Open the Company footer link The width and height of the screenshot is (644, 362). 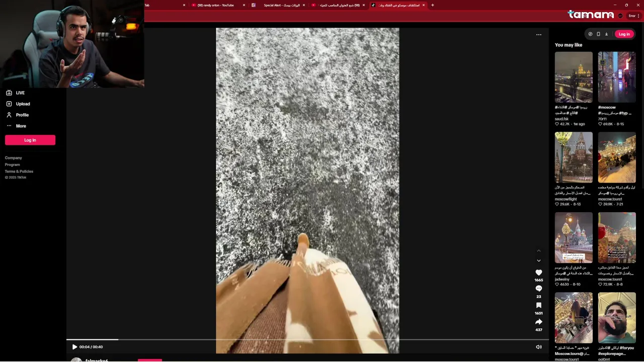[x=14, y=158]
